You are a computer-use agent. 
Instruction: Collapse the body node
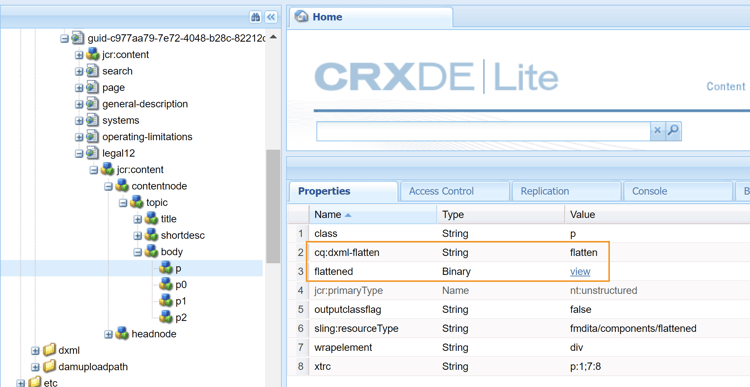(x=138, y=252)
